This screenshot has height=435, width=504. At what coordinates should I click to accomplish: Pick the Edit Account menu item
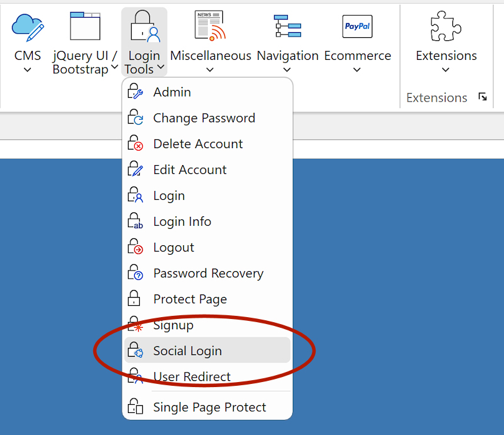pos(190,170)
